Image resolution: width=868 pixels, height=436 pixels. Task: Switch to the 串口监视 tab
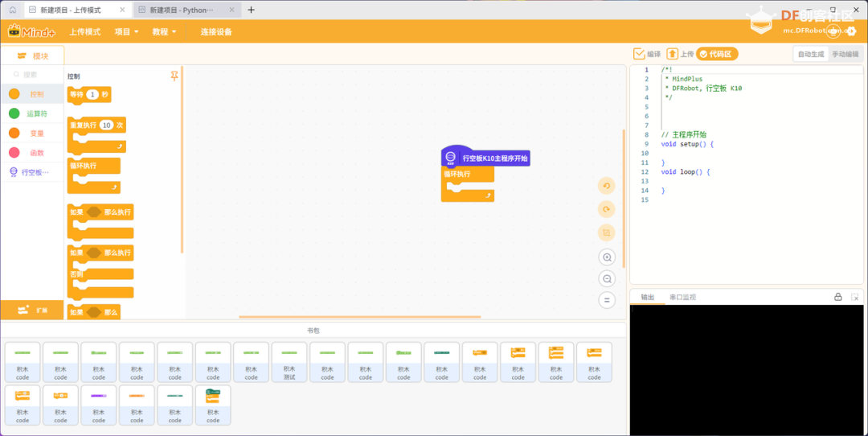682,297
